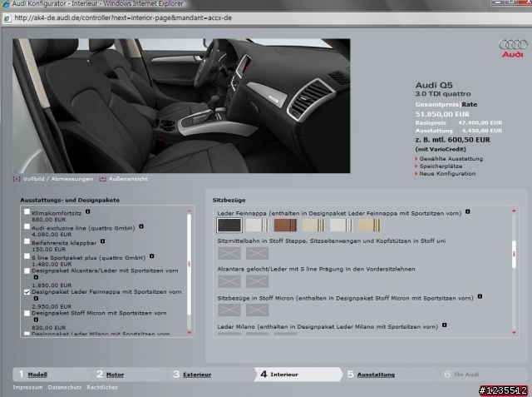This screenshot has height=397, width=532.
Task: Click info icon under Designpaket Stoff Micron
Action: 36,320
